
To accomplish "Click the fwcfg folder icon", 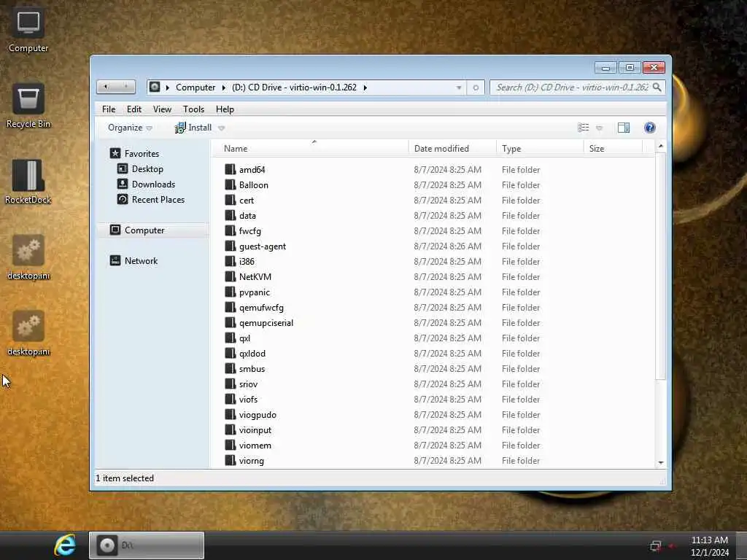I will pos(231,231).
